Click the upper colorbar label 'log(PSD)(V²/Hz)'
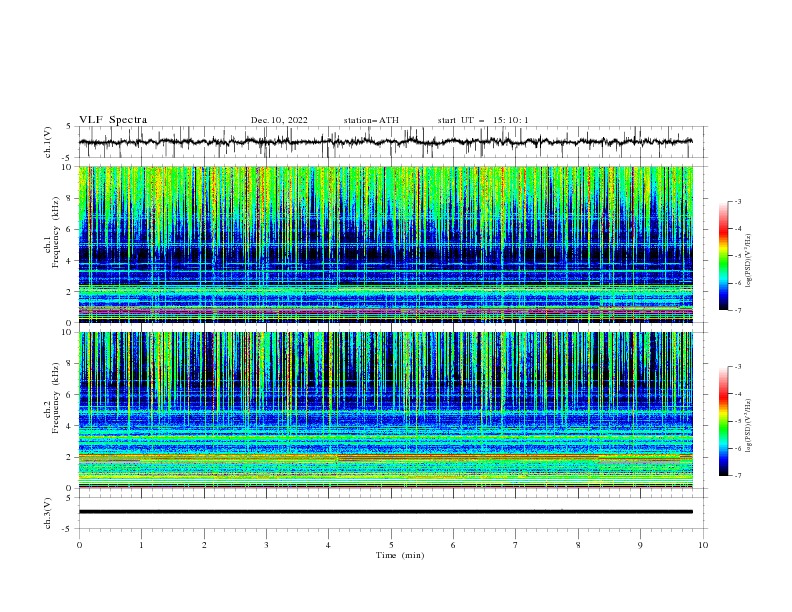Viewport: 792px width, 612px height. tap(749, 261)
